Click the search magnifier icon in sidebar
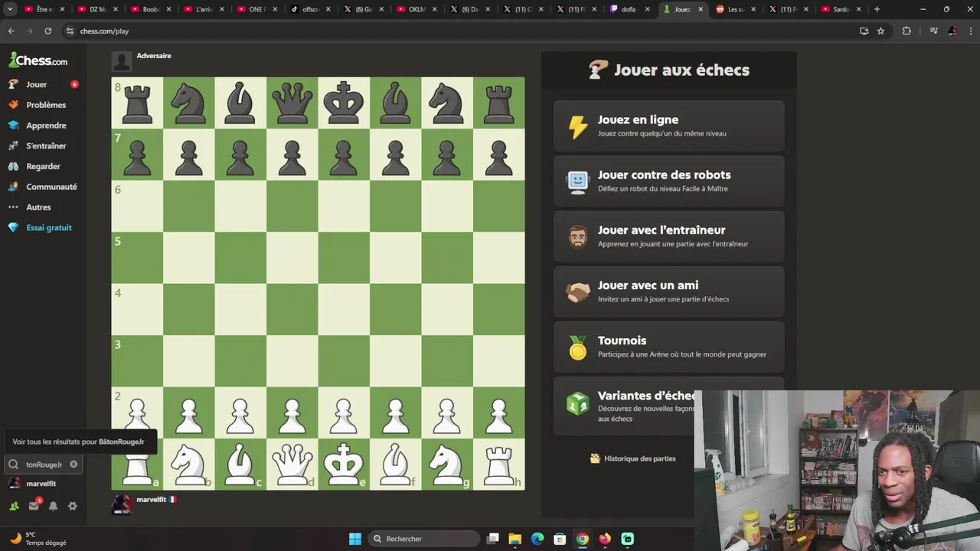 tap(13, 464)
